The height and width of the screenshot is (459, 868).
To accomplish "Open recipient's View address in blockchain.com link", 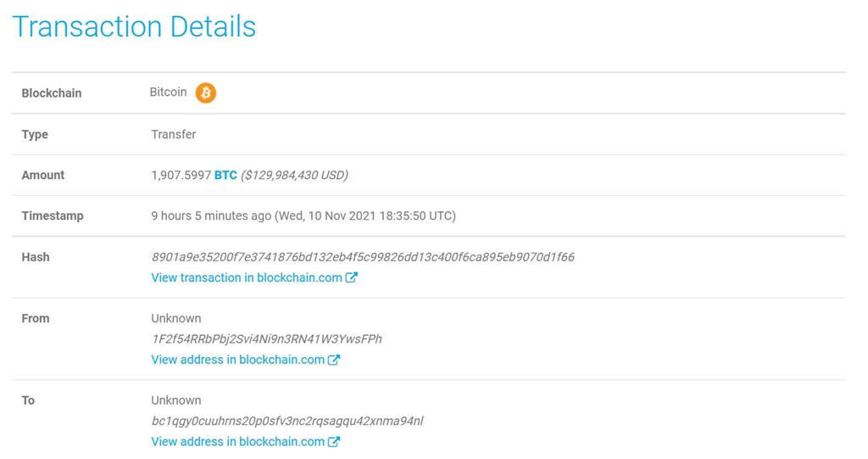I will [237, 442].
